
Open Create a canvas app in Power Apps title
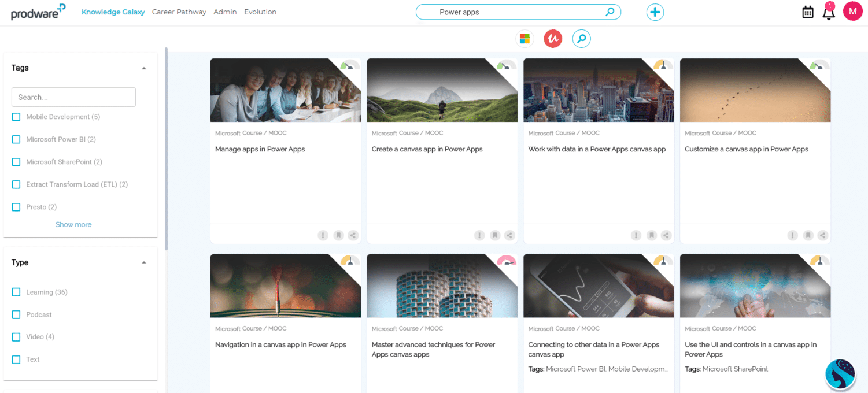coord(427,149)
